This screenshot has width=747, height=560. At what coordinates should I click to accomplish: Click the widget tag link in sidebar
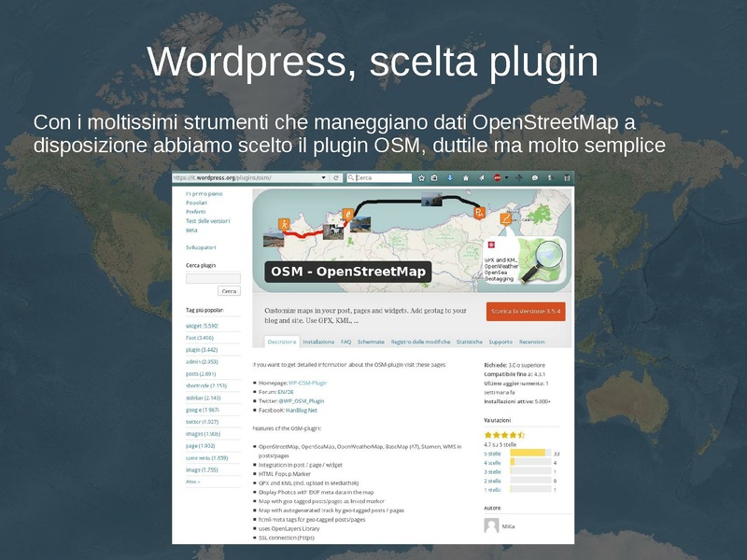click(x=203, y=326)
